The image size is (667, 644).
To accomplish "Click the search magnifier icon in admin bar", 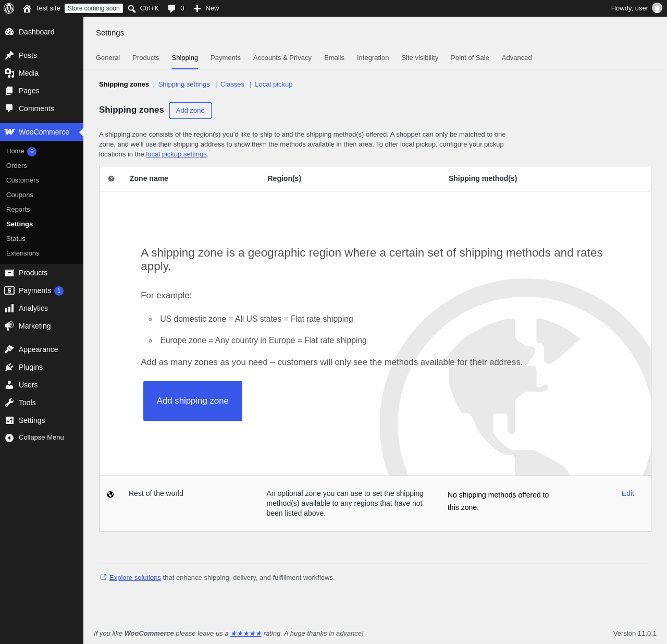I will (x=132, y=8).
